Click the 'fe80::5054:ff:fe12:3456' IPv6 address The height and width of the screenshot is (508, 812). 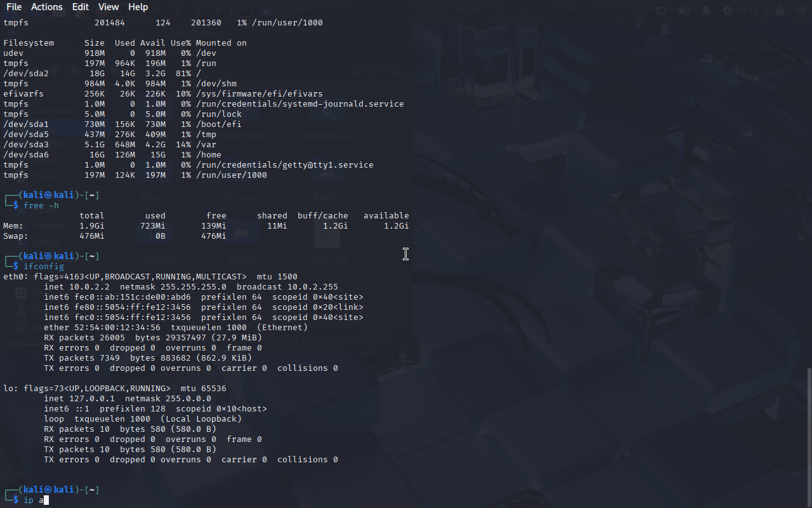pyautogui.click(x=133, y=307)
